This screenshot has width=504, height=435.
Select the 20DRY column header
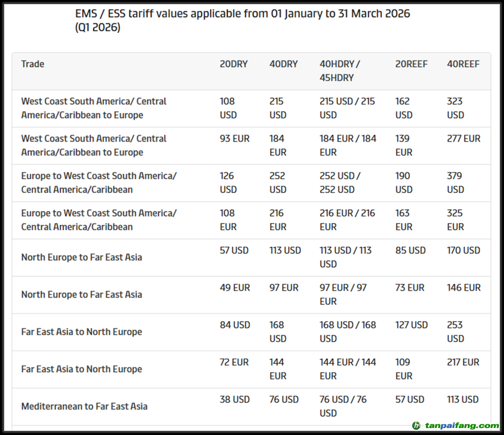click(x=233, y=64)
